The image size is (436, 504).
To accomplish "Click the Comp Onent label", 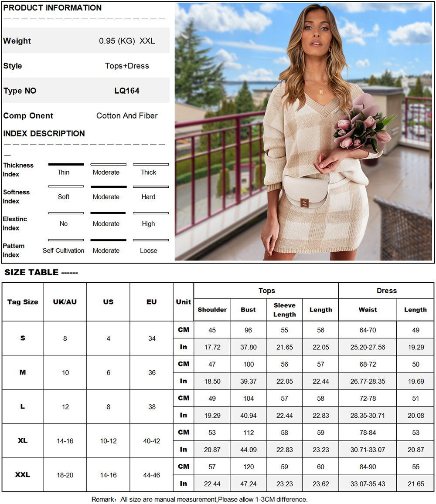I will 28,116.
